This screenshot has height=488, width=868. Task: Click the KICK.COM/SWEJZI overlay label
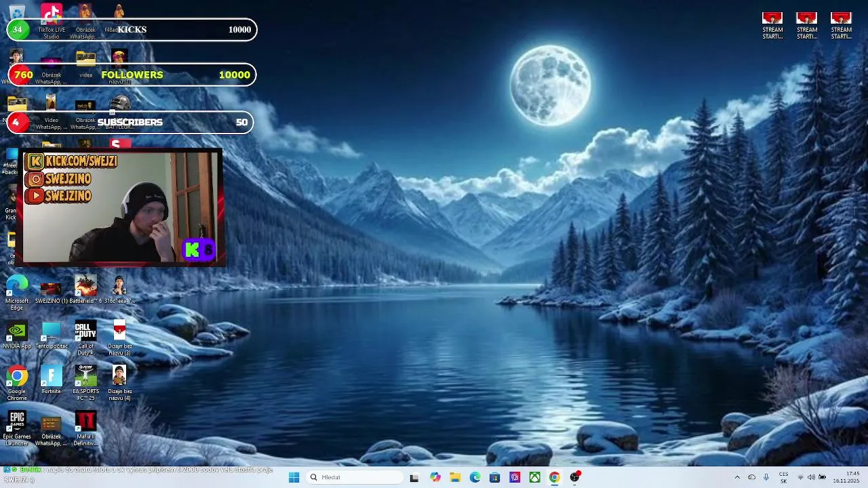click(71, 161)
